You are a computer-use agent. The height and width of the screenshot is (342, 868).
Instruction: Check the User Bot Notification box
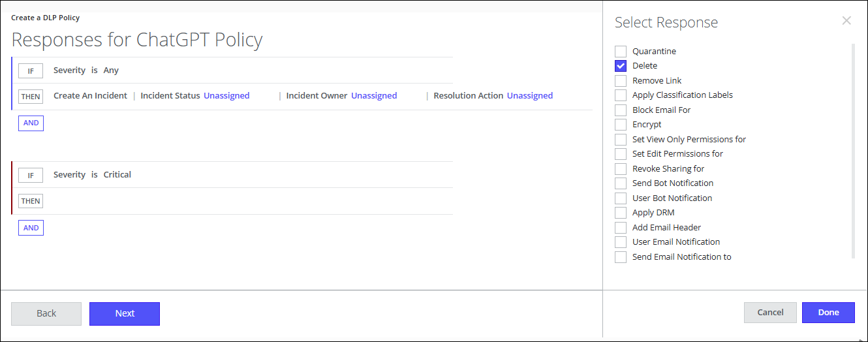point(621,198)
